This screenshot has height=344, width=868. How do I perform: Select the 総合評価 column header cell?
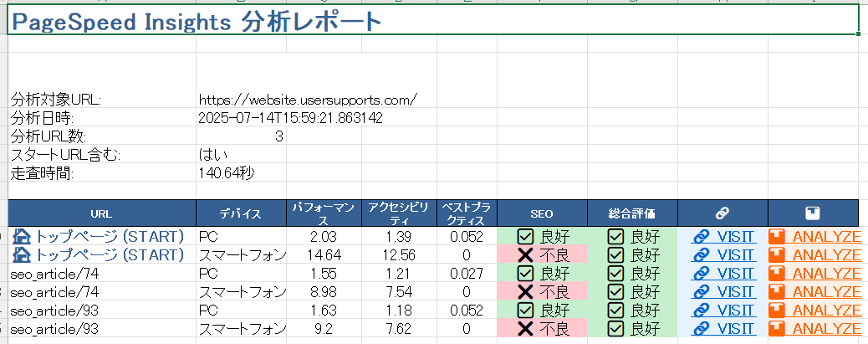pyautogui.click(x=632, y=213)
